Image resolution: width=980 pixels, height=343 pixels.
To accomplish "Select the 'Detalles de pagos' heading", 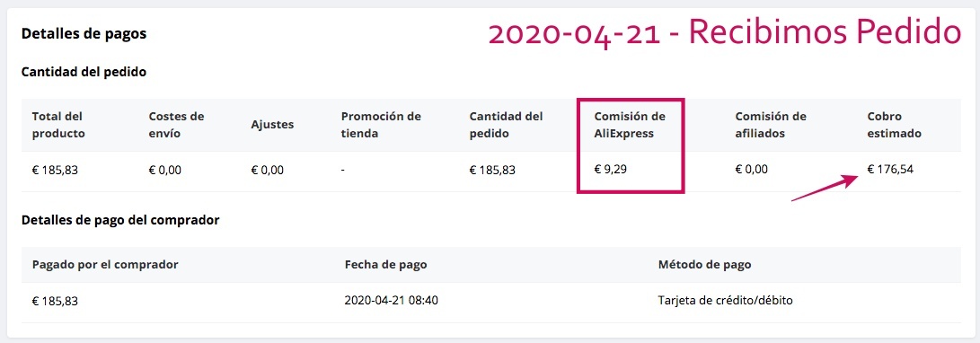I will [x=84, y=34].
